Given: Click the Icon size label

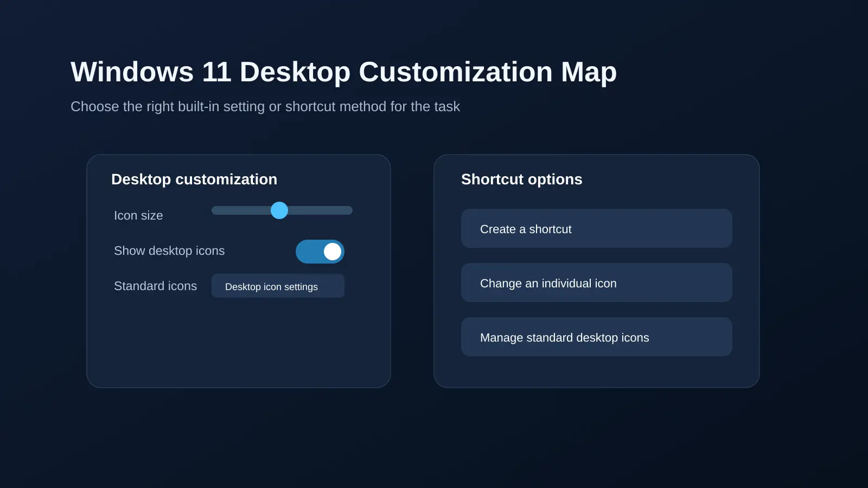Looking at the screenshot, I should click(138, 215).
